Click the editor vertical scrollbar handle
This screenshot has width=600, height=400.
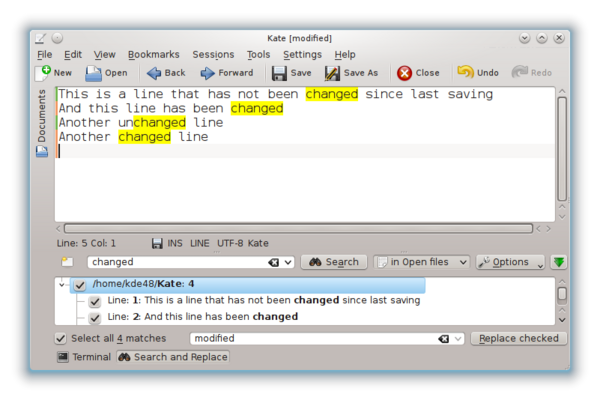pyautogui.click(x=562, y=149)
